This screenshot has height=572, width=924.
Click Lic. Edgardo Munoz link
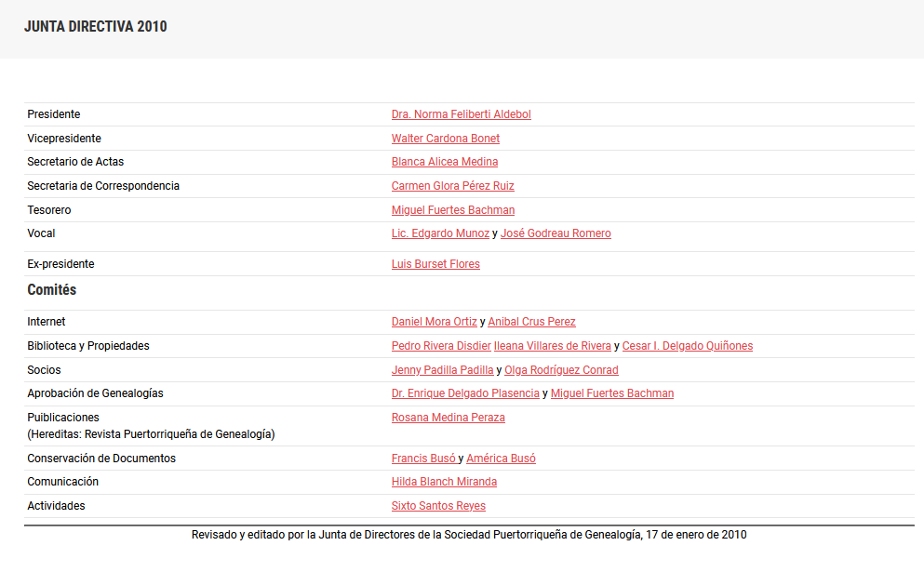coord(440,233)
